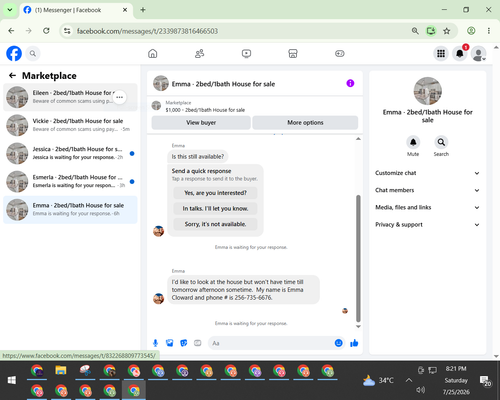Select Emma's conversation in list
The image size is (500, 400).
point(70,209)
